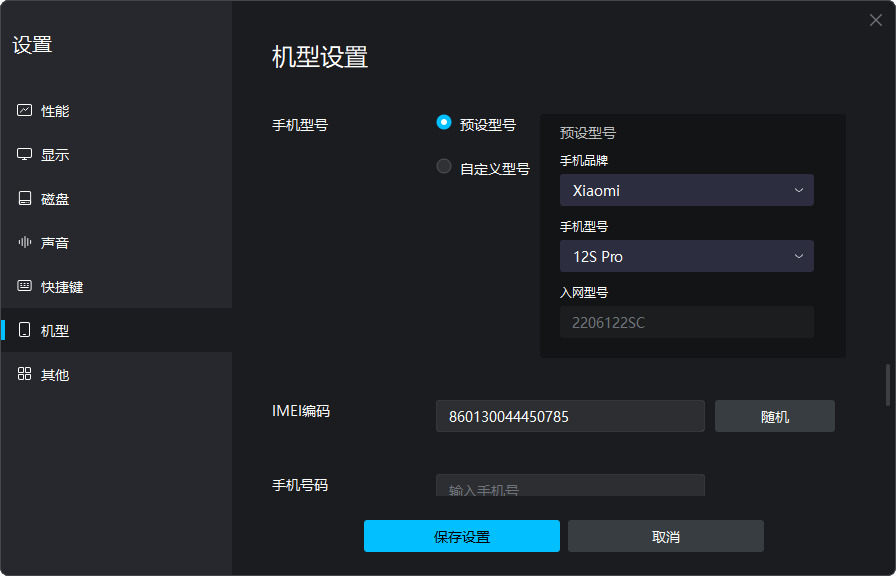Open the Xiaomi phone brand dropdown

686,190
